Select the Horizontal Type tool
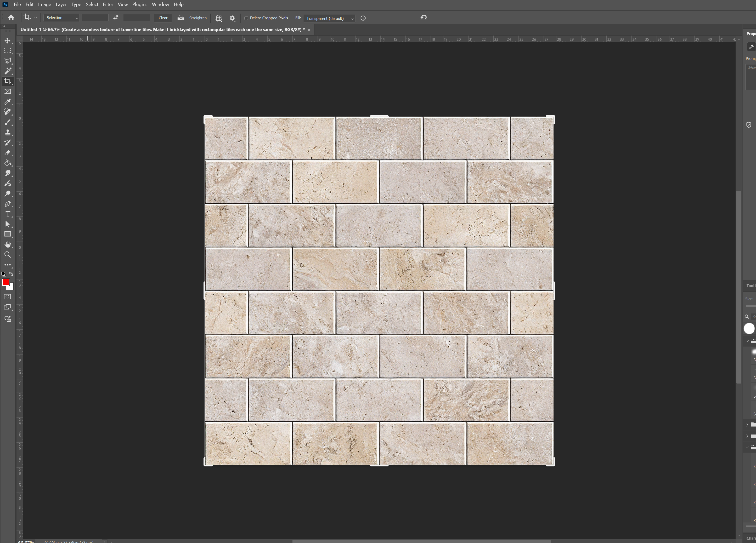756x543 pixels. (7, 214)
